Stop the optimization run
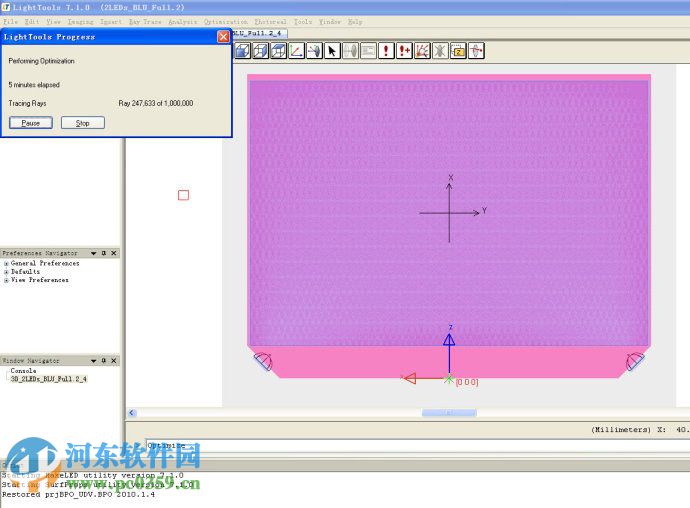690x508 pixels. point(83,123)
